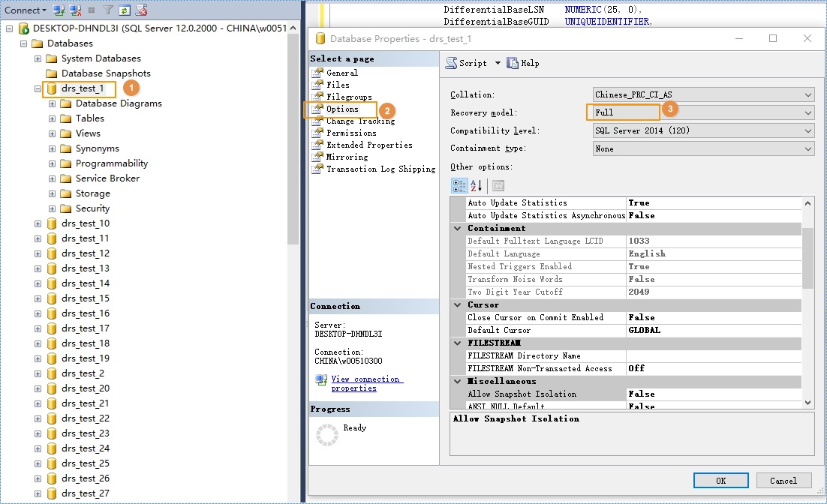Open the Collation dropdown

[x=808, y=95]
